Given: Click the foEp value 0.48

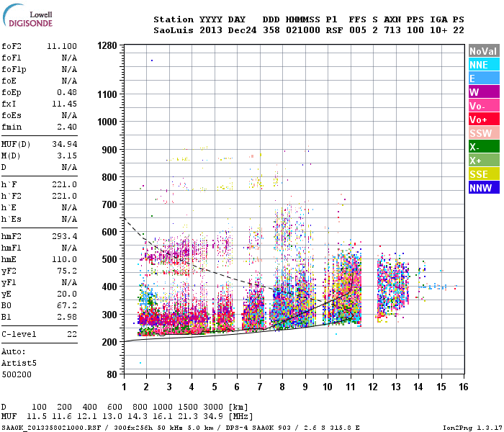Looking at the screenshot, I should [67, 92].
